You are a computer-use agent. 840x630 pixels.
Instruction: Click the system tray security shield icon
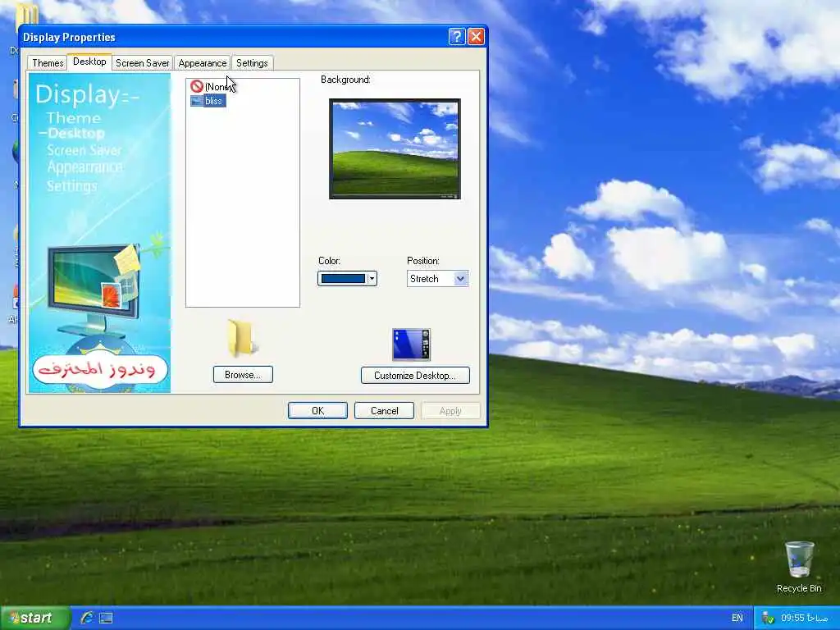pyautogui.click(x=767, y=618)
